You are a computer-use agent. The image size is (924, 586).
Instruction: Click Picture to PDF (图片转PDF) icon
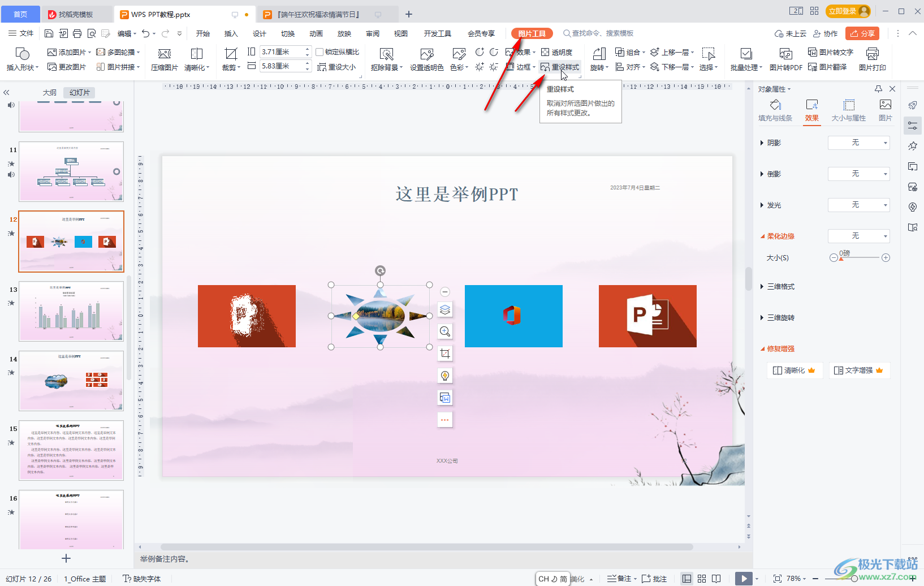[x=785, y=54]
